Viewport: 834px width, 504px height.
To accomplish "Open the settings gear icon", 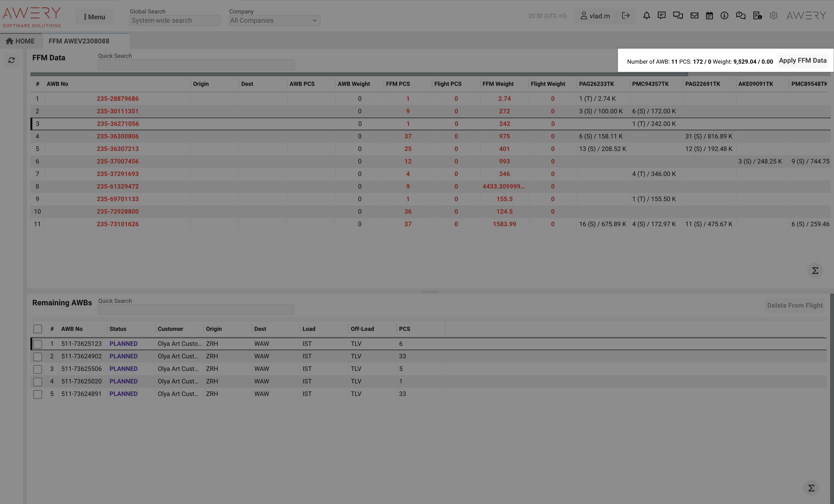I will pos(773,16).
